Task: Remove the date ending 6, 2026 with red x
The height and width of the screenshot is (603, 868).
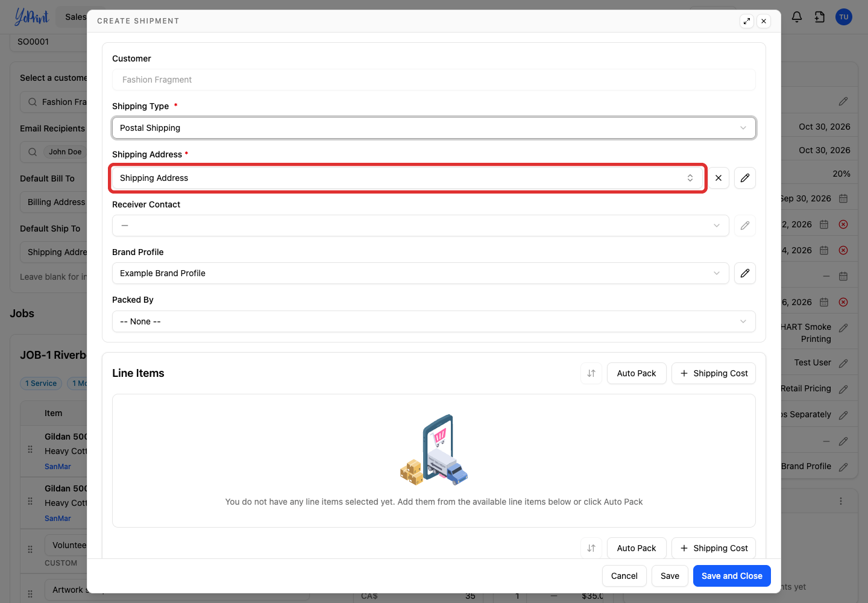Action: (843, 302)
